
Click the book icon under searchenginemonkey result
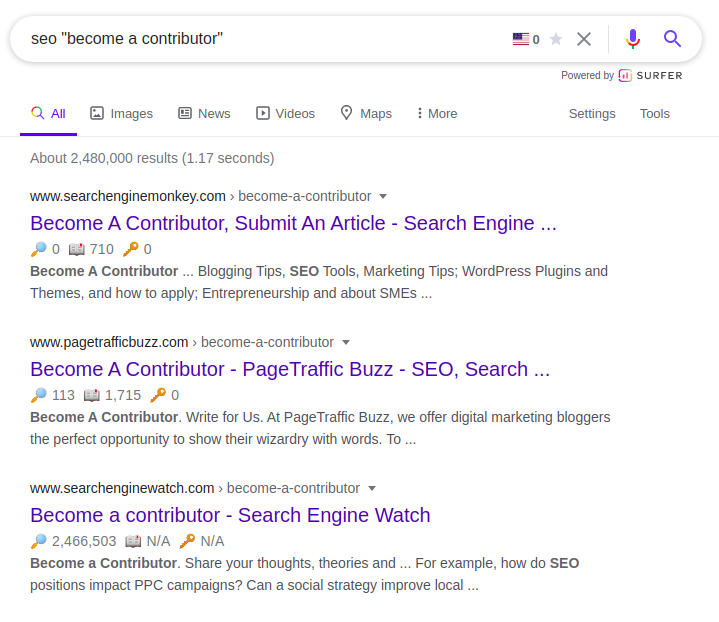coord(77,249)
